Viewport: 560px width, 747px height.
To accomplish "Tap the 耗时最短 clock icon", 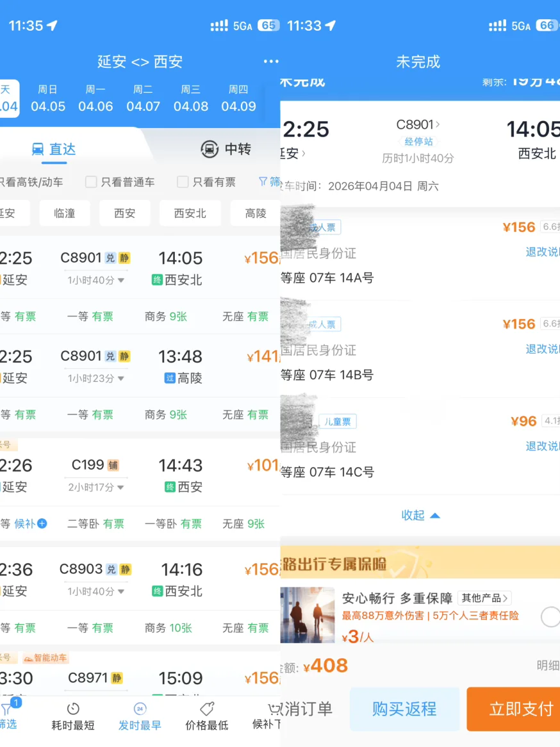I will 73,709.
